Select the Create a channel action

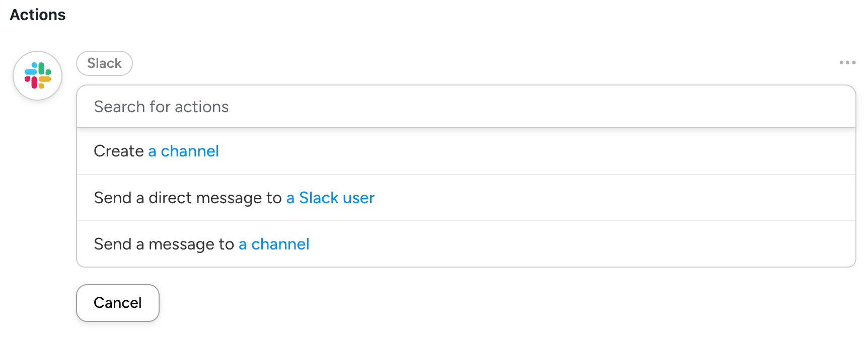(466, 151)
